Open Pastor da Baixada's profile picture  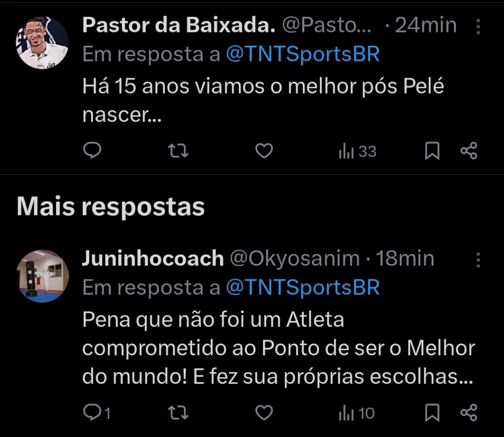[x=43, y=42]
